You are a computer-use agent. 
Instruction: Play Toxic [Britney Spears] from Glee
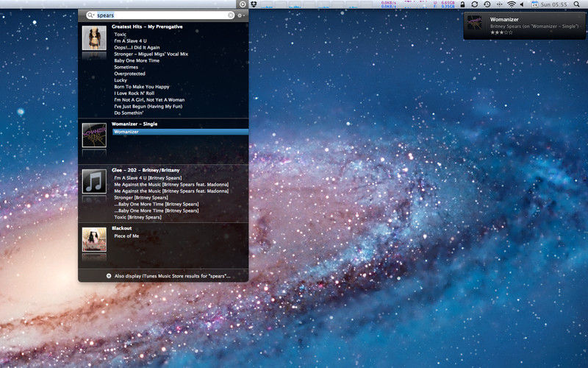137,217
